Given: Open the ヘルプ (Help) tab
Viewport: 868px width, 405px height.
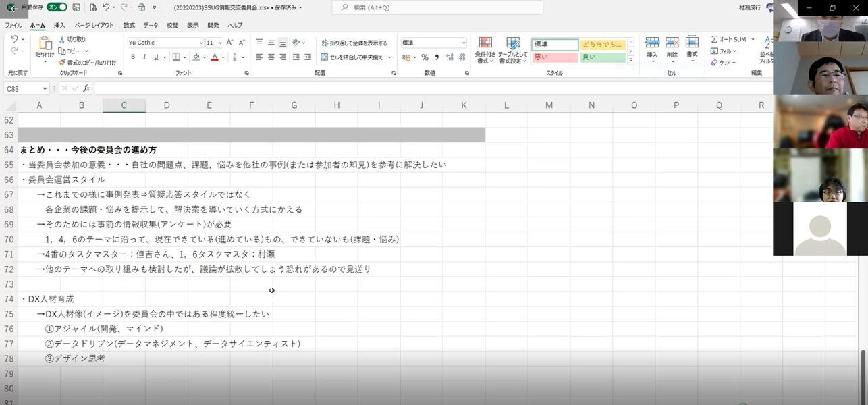Looking at the screenshot, I should pos(235,25).
